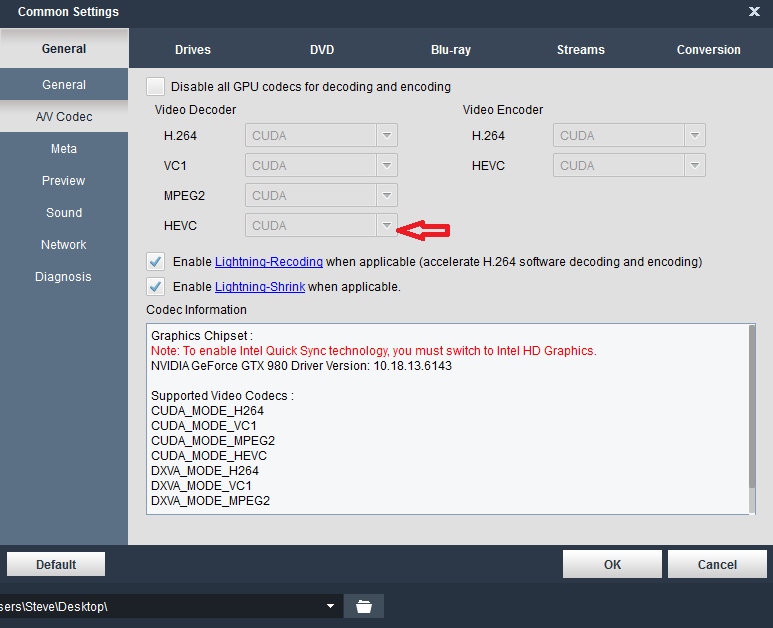Select Network in the sidebar
Screen dimensions: 773x628
tap(63, 245)
